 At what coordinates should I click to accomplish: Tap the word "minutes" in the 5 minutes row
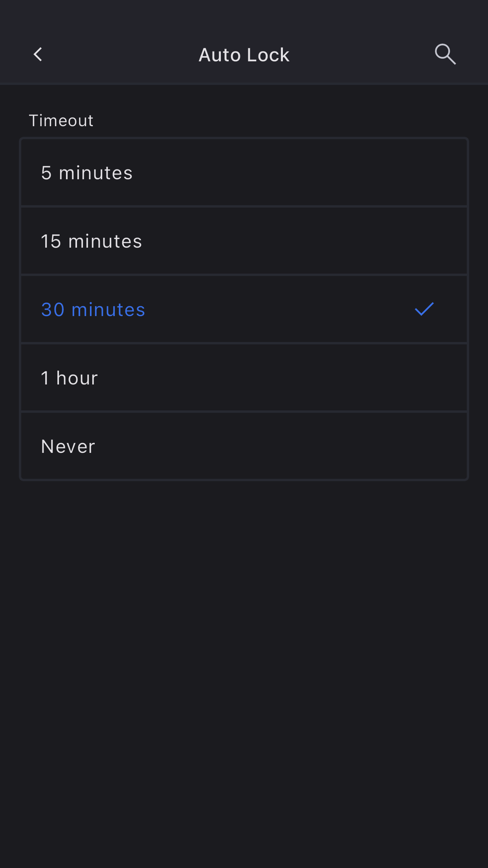pyautogui.click(x=96, y=173)
